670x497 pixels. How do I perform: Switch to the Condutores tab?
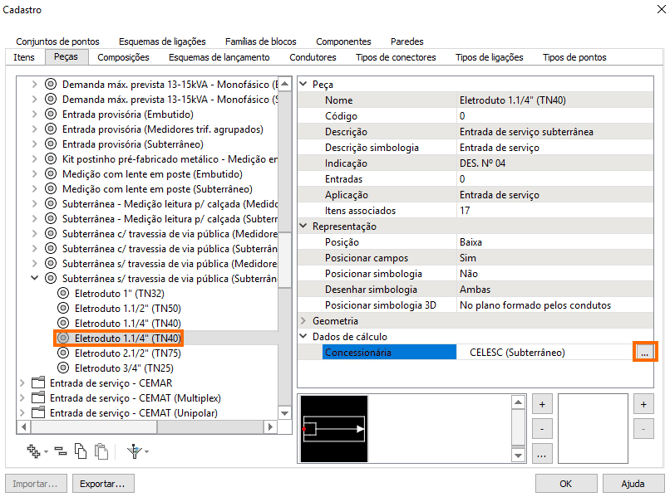[312, 58]
